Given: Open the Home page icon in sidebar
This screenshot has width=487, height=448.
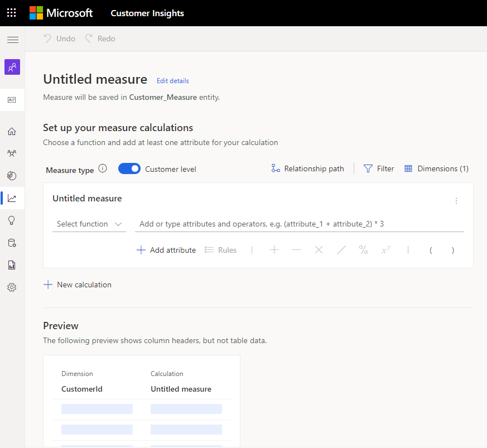Looking at the screenshot, I should coord(12,132).
